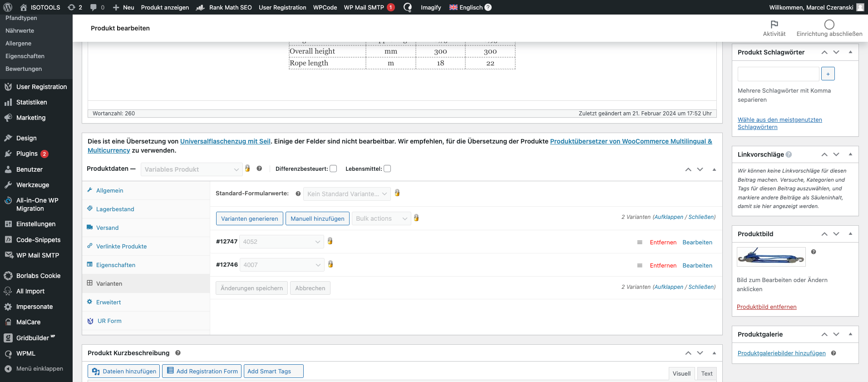
Task: Open the Aktivität flag panel
Action: click(774, 28)
